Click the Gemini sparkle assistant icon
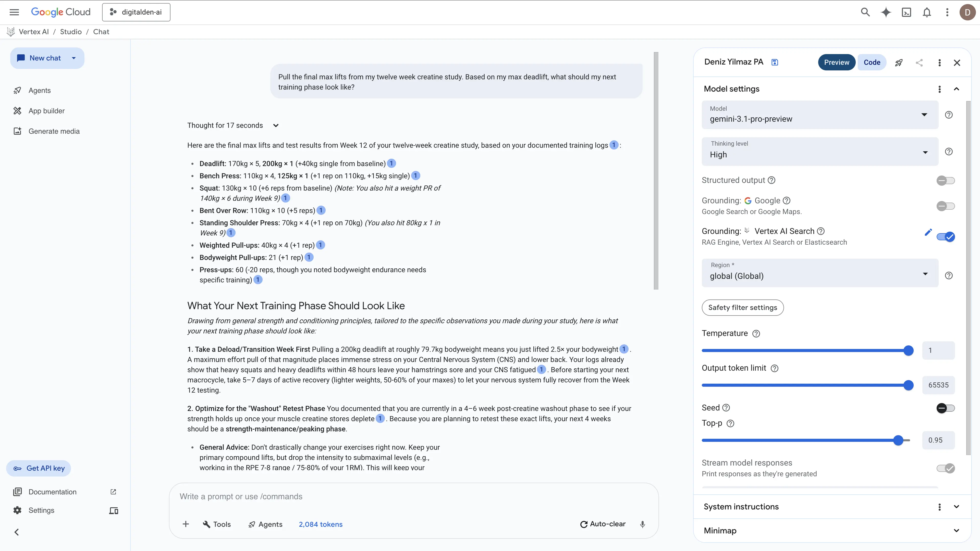This screenshot has width=980, height=551. (x=886, y=12)
